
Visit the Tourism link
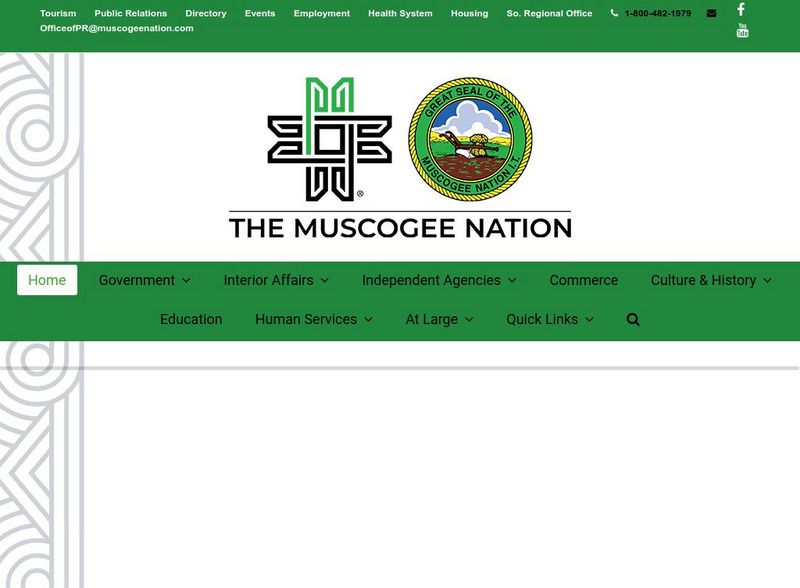(x=58, y=13)
